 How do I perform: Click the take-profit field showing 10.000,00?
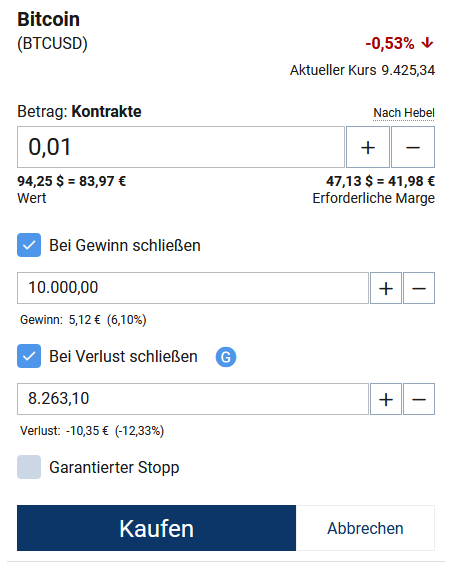193,288
